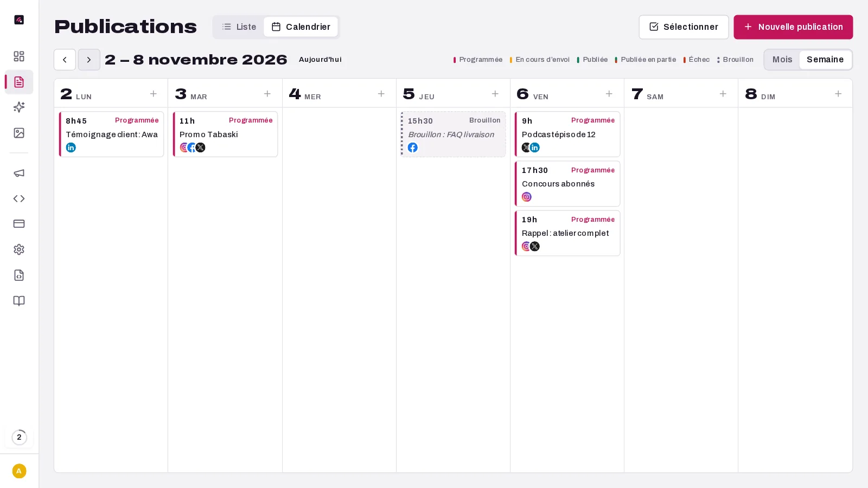Open the dashboard grid icon in sidebar
The image size is (868, 488).
click(19, 56)
